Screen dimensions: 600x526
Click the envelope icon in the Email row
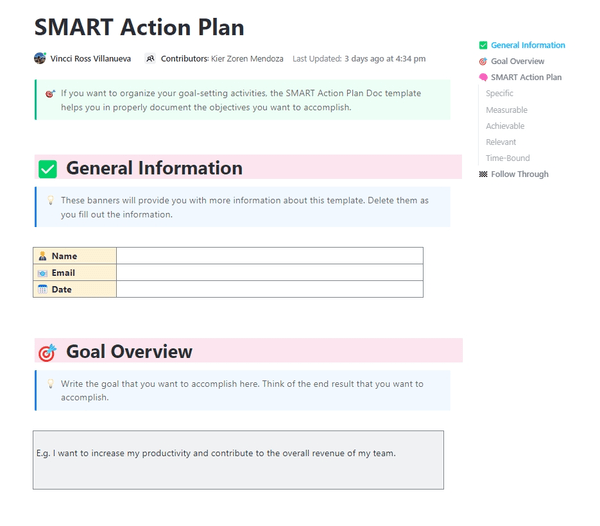click(x=42, y=273)
